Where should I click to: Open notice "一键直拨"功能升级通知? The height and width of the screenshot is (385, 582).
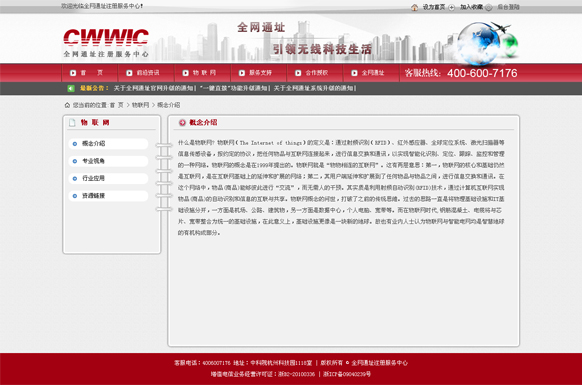pyautogui.click(x=233, y=88)
